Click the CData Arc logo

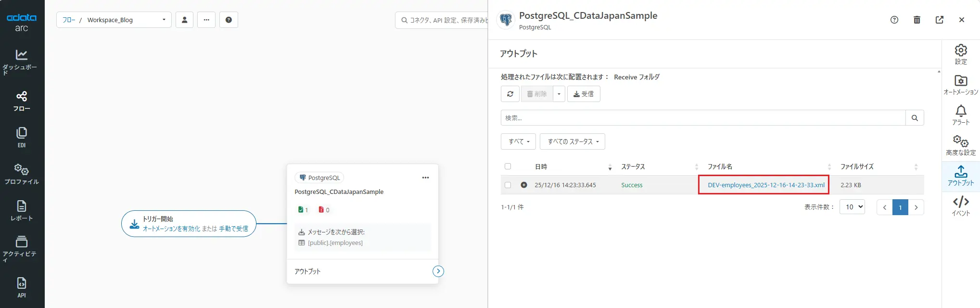point(22,23)
